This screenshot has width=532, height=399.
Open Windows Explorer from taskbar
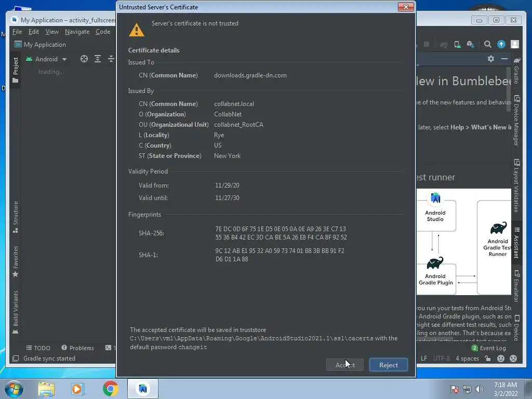46,389
